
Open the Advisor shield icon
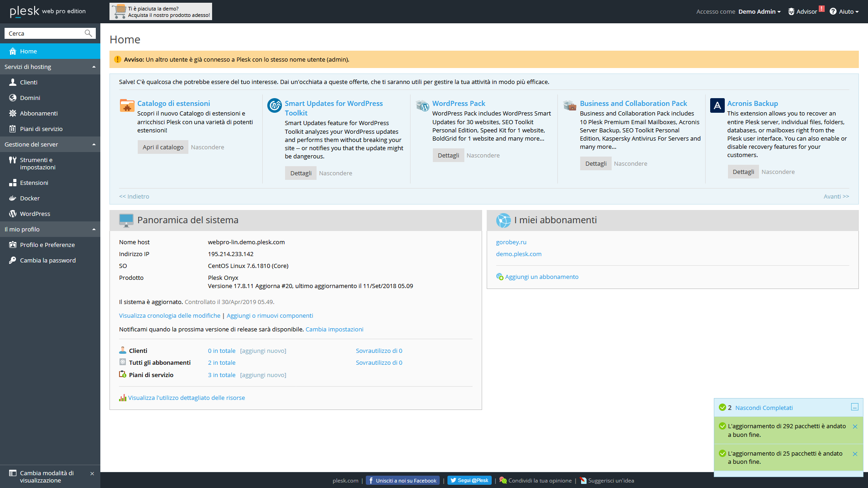(x=791, y=11)
